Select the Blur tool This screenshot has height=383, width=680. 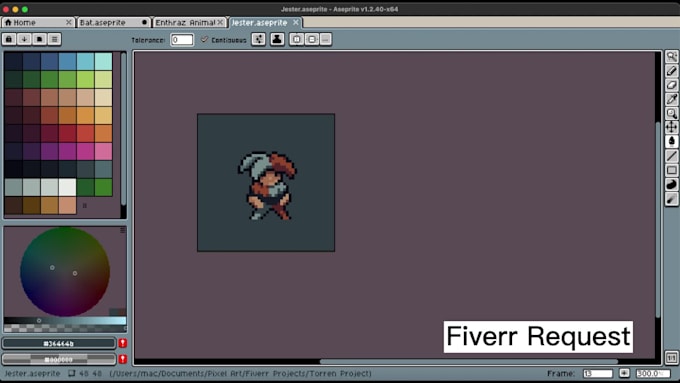tap(671, 199)
